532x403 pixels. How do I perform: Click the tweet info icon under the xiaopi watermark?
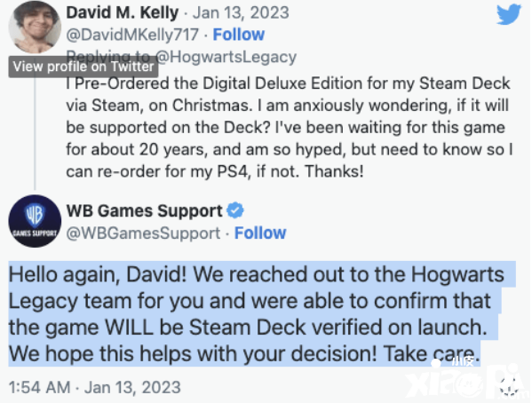[510, 387]
